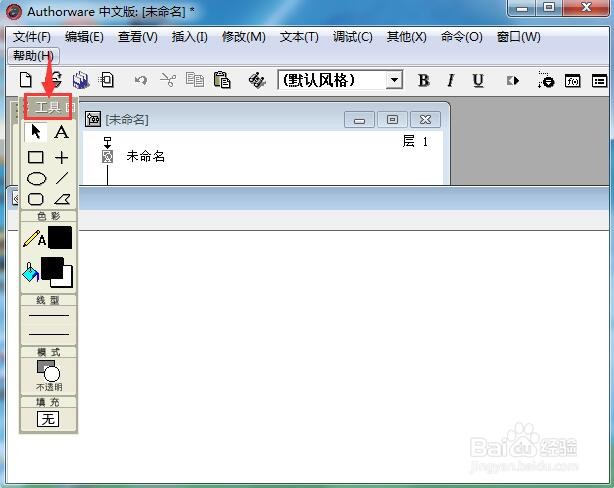This screenshot has width=614, height=488.
Task: Click the Undo toolbar icon
Action: (x=140, y=80)
